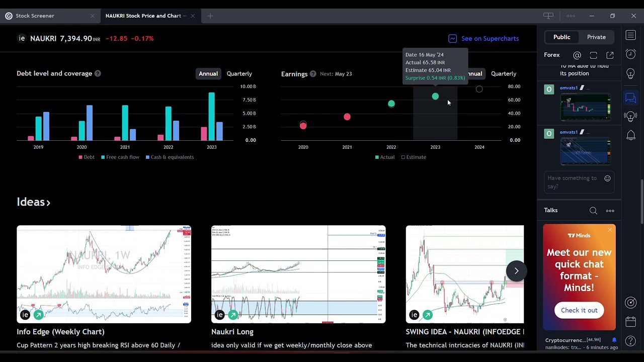Search talks with magnifier icon
Image resolution: width=644 pixels, height=362 pixels.
coord(594,211)
